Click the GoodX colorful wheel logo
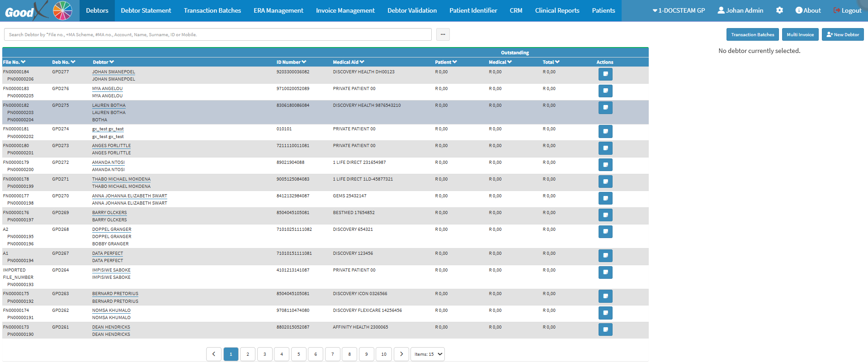The width and height of the screenshot is (868, 363). pyautogui.click(x=62, y=10)
